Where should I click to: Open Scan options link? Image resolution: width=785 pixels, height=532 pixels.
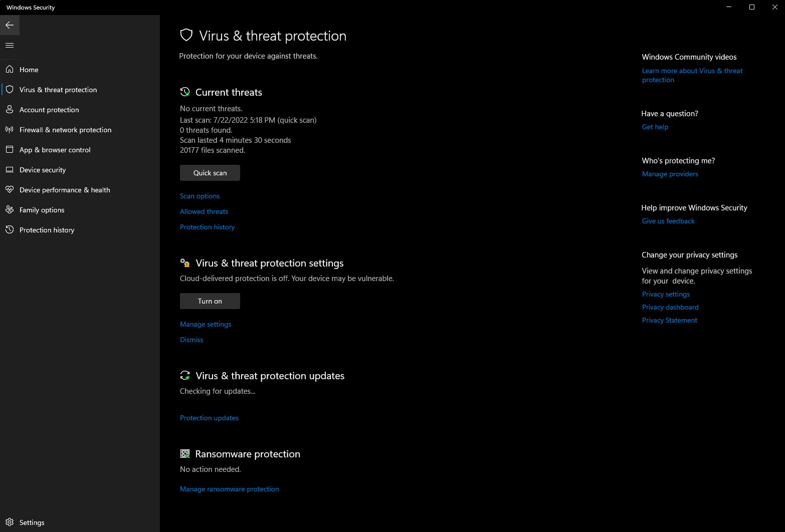click(200, 196)
